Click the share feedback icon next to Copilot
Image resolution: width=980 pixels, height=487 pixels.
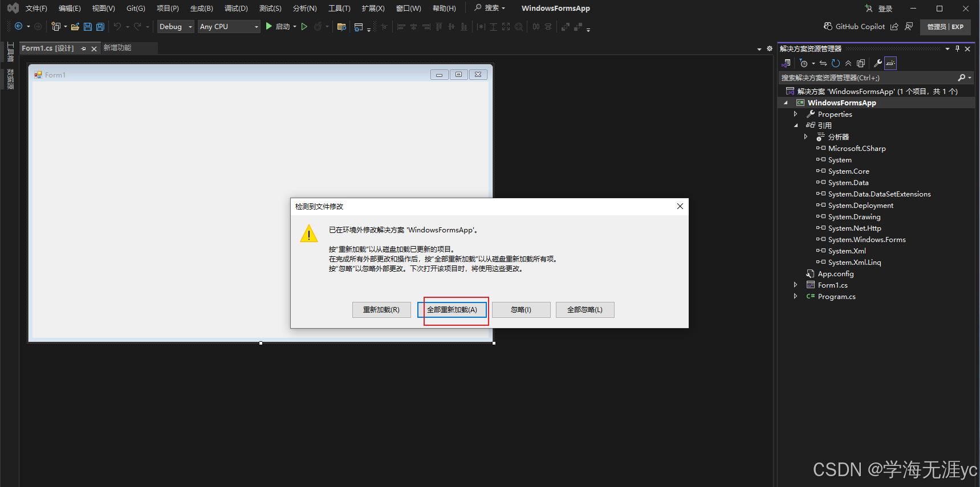(x=894, y=26)
